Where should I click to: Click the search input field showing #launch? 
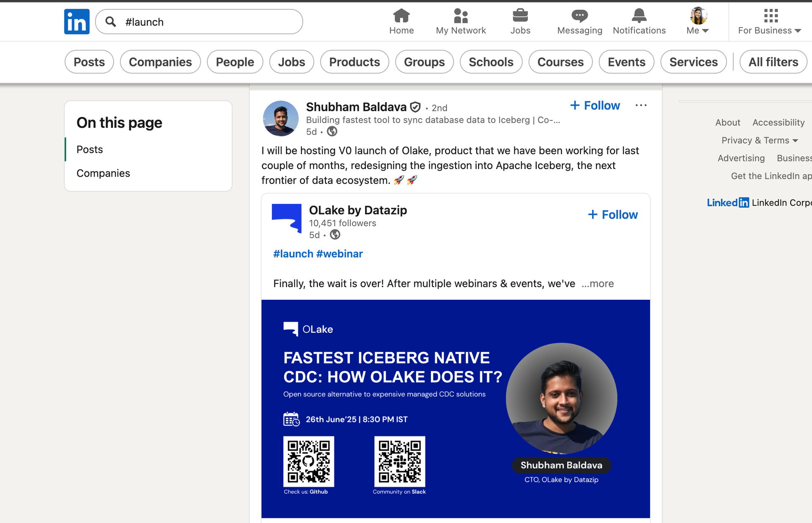199,22
